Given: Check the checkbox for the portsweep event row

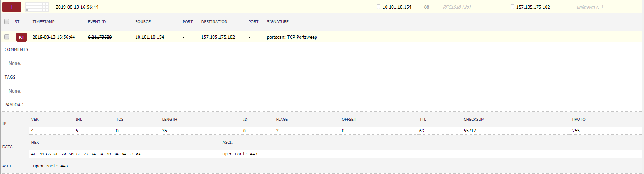Looking at the screenshot, I should click(7, 37).
